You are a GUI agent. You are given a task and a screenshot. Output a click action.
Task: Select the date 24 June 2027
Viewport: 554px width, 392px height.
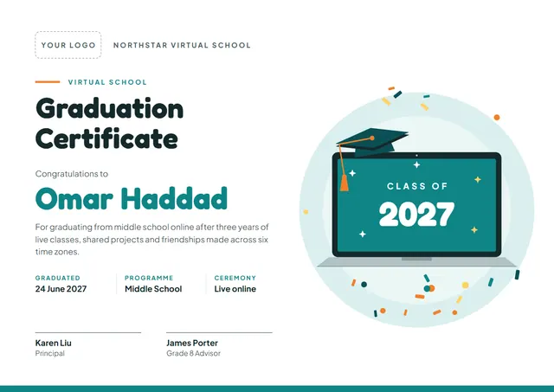point(61,289)
